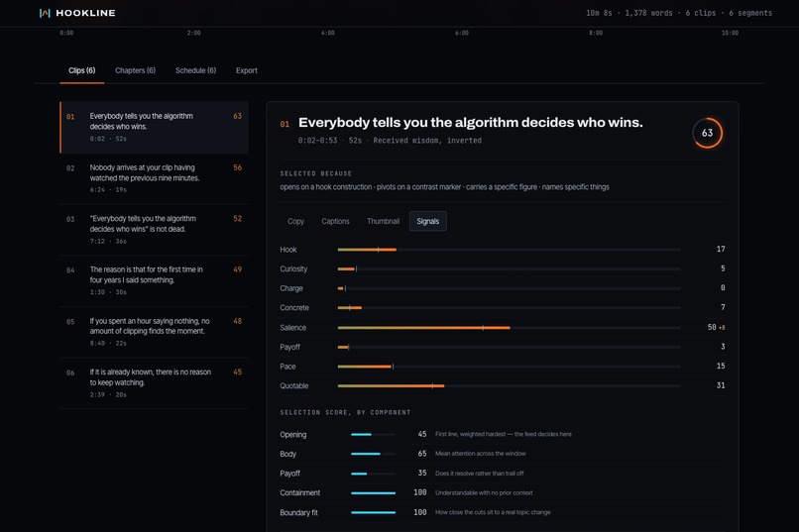Open the Clips (6) tab
The image size is (799, 532).
coord(82,70)
